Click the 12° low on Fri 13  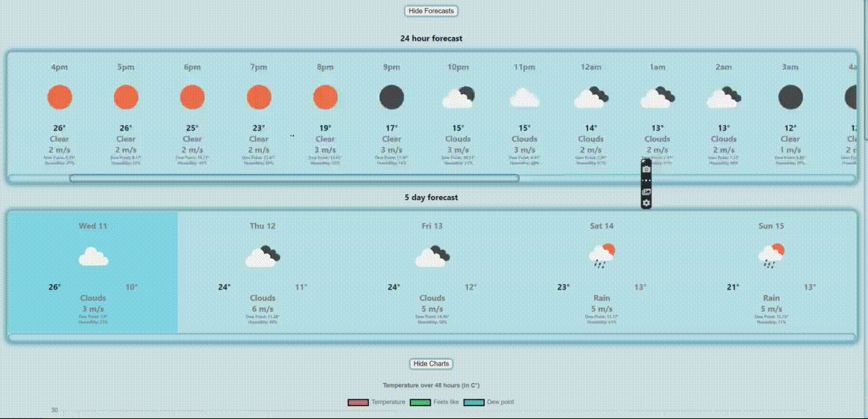tap(471, 287)
